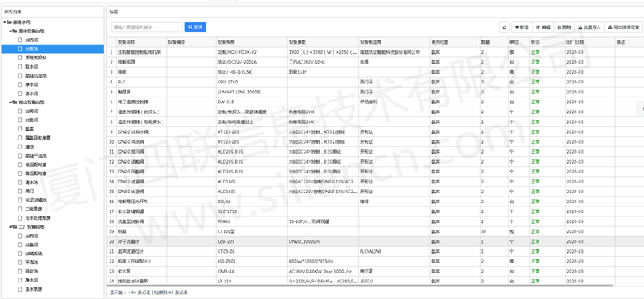This screenshot has height=299, width=644.
Task: Click the 新增 (add) button
Action: tap(522, 27)
